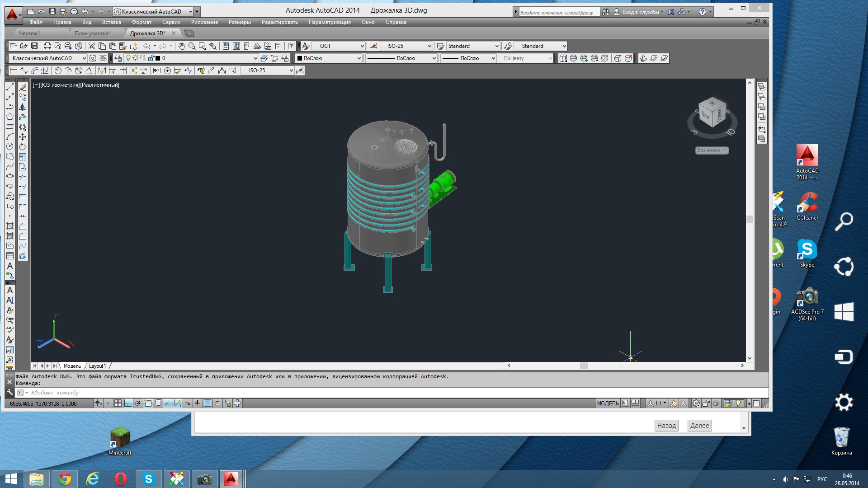This screenshot has width=868, height=488.
Task: Open the Размеры menu
Action: tap(240, 22)
